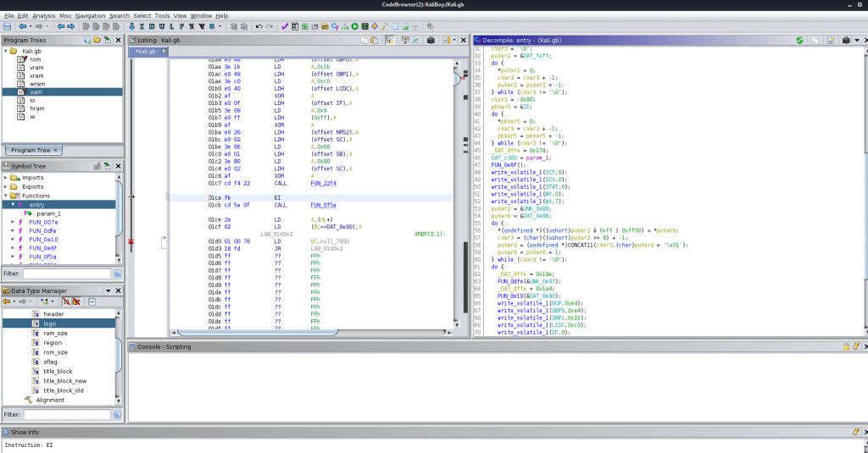Open the Navigation menu

tap(90, 15)
